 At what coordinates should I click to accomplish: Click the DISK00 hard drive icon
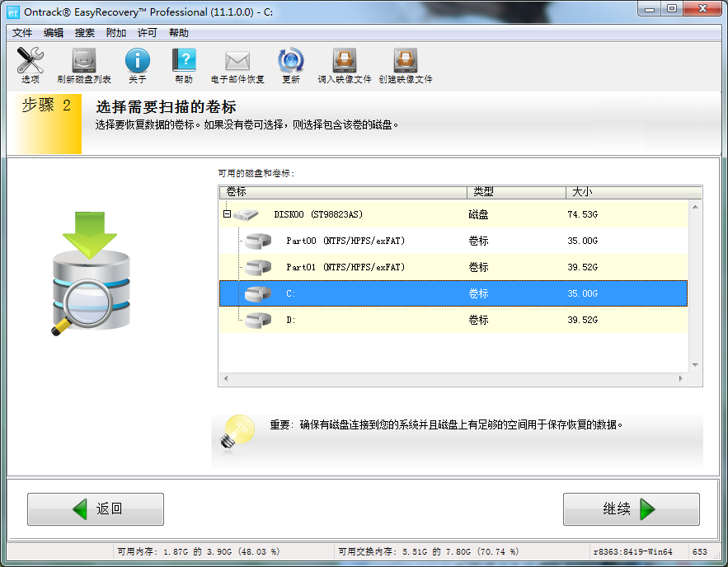(x=246, y=214)
